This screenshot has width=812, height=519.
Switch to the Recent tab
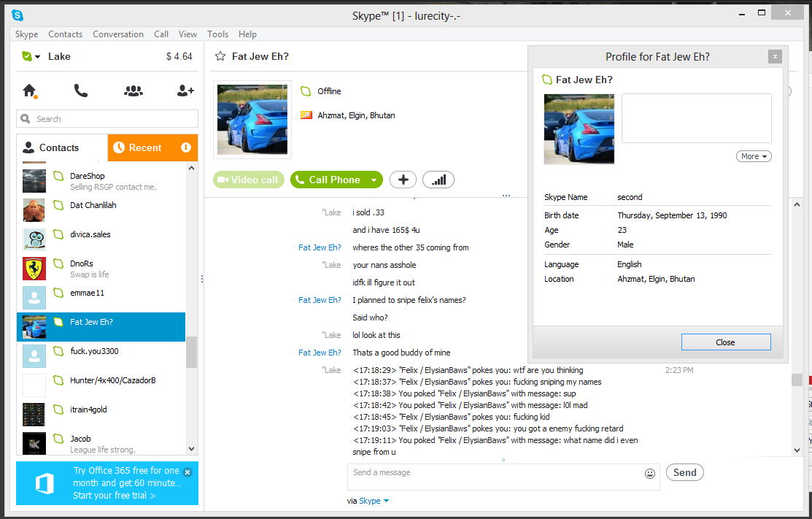click(x=152, y=147)
